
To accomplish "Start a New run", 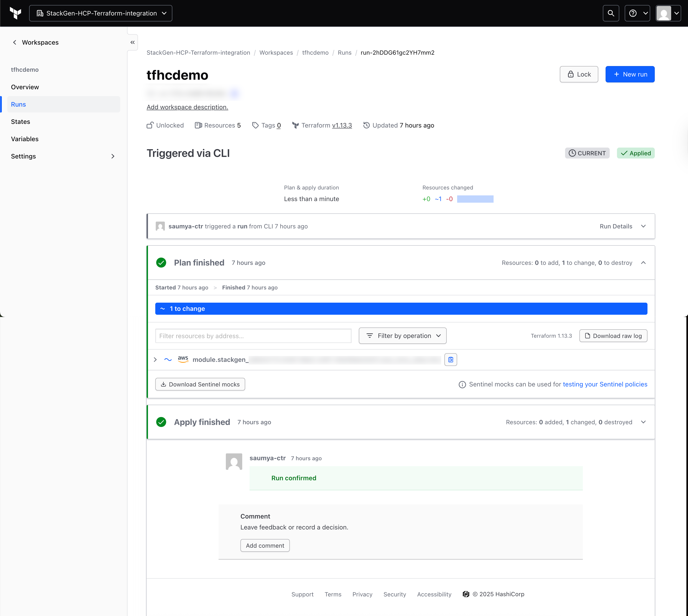I will tap(630, 74).
